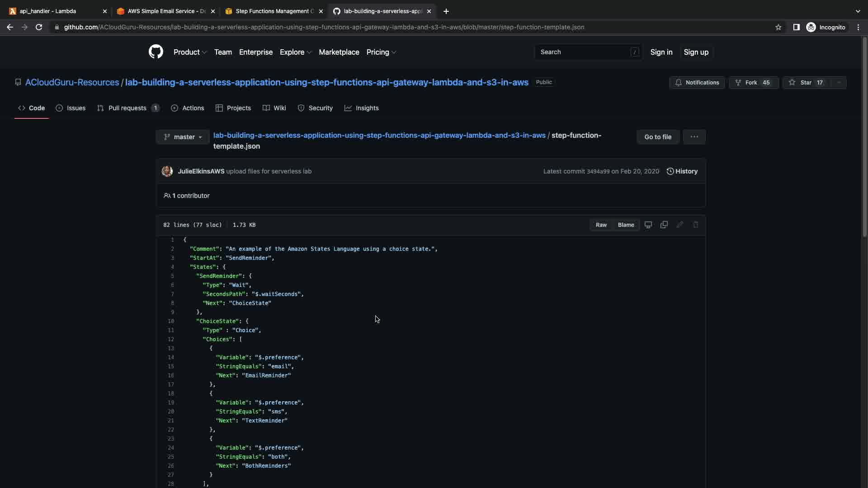Open browser side panel icon
868x488 pixels.
796,27
